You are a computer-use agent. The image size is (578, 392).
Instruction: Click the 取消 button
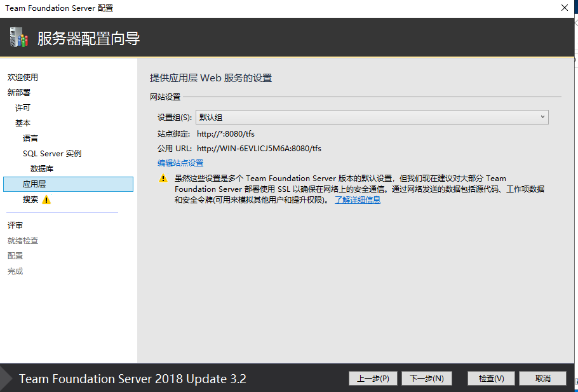[x=542, y=379]
